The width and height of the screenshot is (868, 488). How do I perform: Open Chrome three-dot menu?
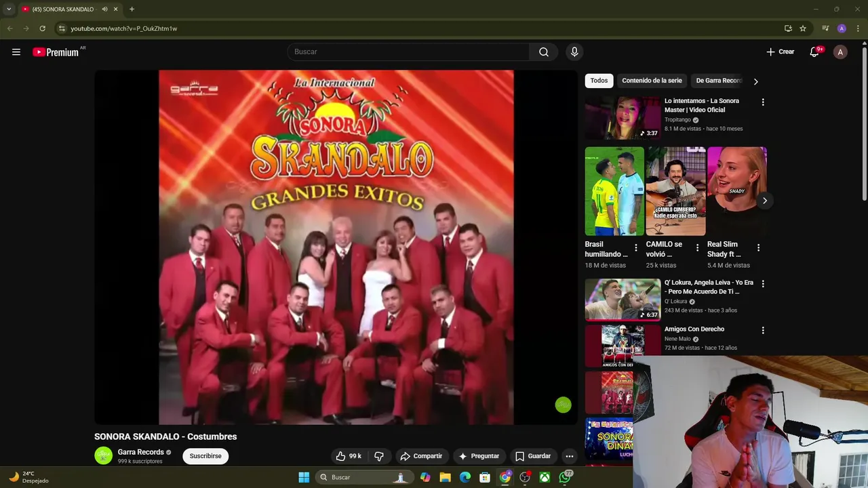coord(858,28)
